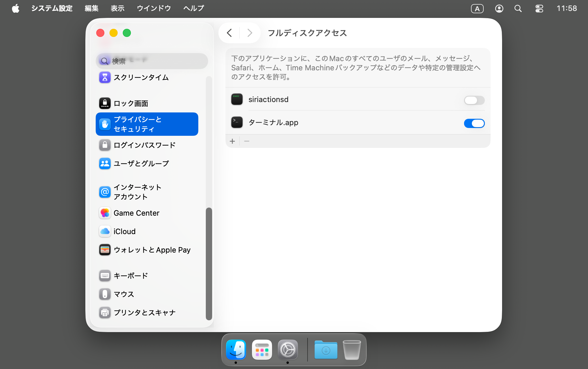
Task: Open Login Password (ログインパスワード) settings
Action: click(x=144, y=145)
